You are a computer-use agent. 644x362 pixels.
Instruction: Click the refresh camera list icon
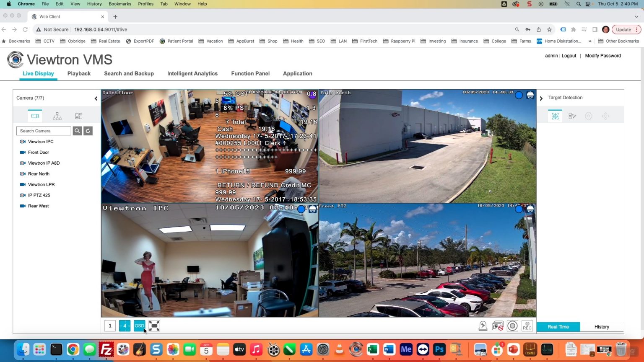tap(88, 131)
